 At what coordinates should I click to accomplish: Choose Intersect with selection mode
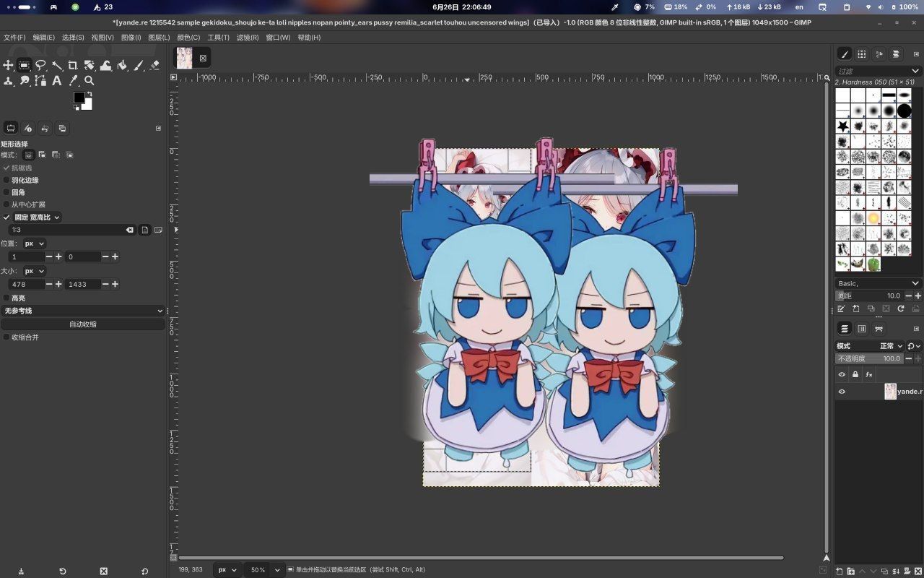(69, 155)
